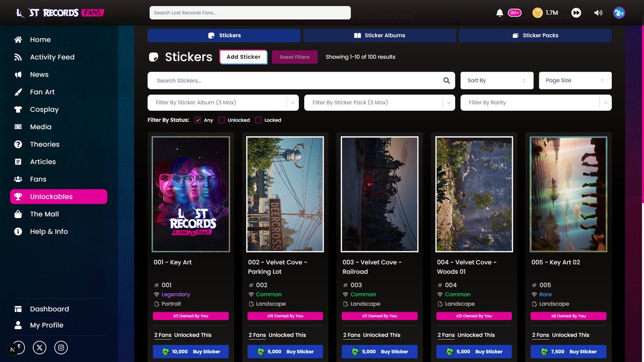
Task: Open 001 Key Art sticker image
Action: click(x=191, y=194)
